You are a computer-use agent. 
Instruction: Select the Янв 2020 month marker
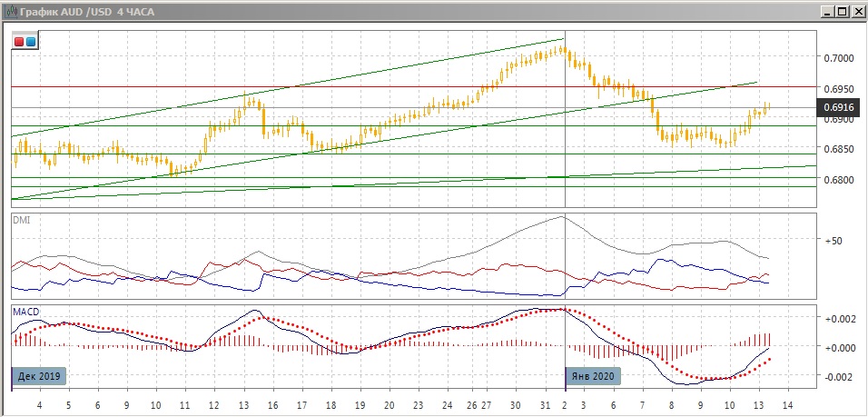tap(591, 374)
